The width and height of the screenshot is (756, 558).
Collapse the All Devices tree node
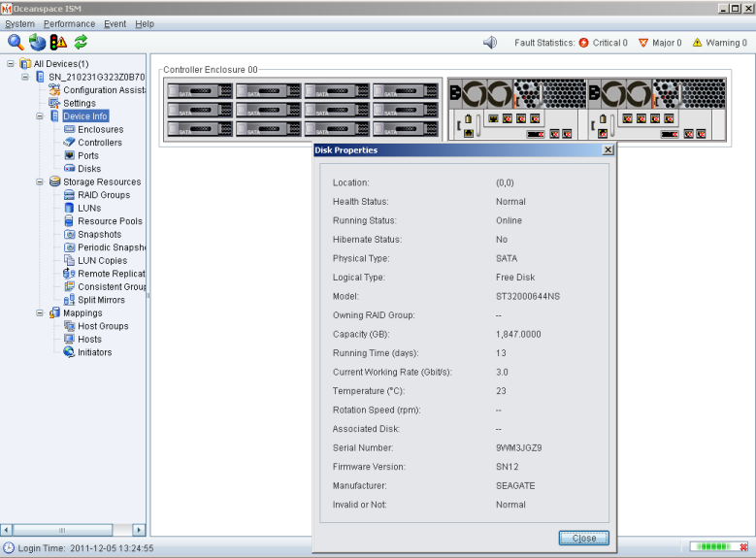[x=11, y=64]
